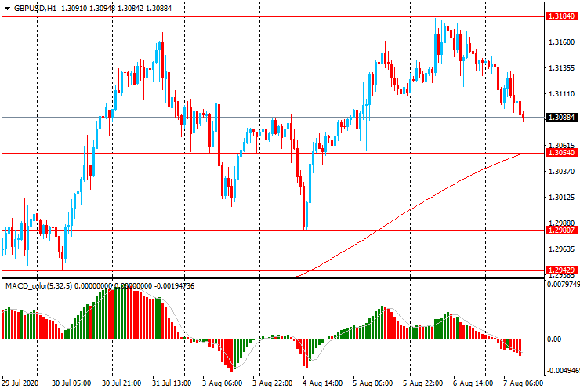The image size is (580, 392).
Task: Click the MACD_color(5,32,5) indicator label
Action: pyautogui.click(x=39, y=285)
